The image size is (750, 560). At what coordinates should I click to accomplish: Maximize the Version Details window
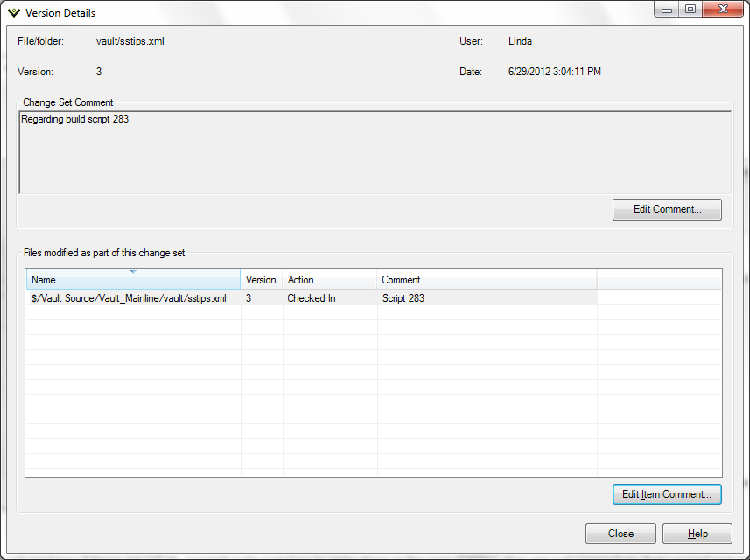click(690, 10)
